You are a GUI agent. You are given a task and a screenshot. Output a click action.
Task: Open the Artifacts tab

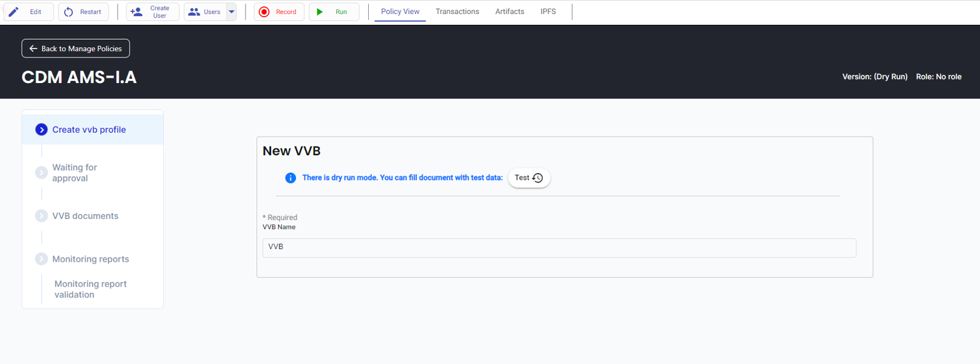(509, 11)
